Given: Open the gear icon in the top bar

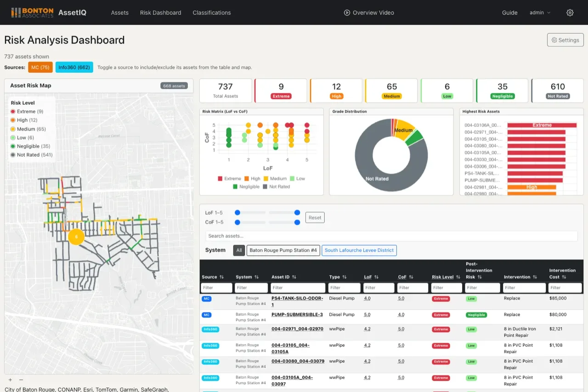Looking at the screenshot, I should pos(570,13).
